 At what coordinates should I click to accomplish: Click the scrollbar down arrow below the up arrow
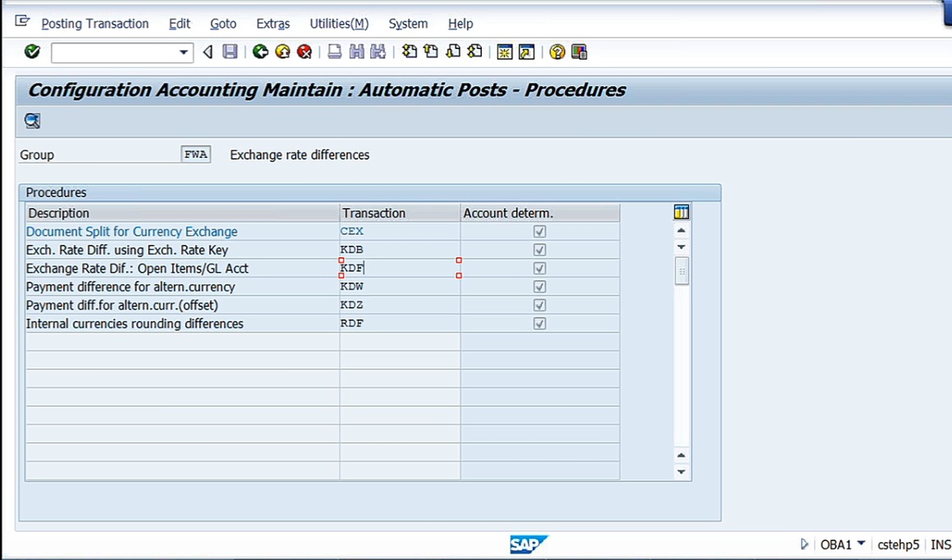click(x=681, y=247)
